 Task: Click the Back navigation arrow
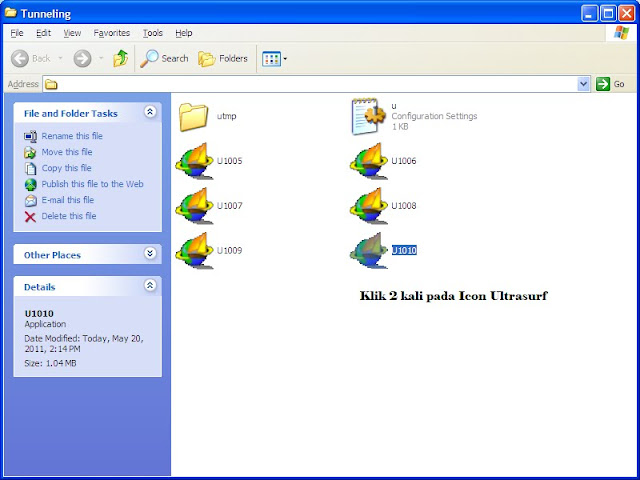point(20,58)
